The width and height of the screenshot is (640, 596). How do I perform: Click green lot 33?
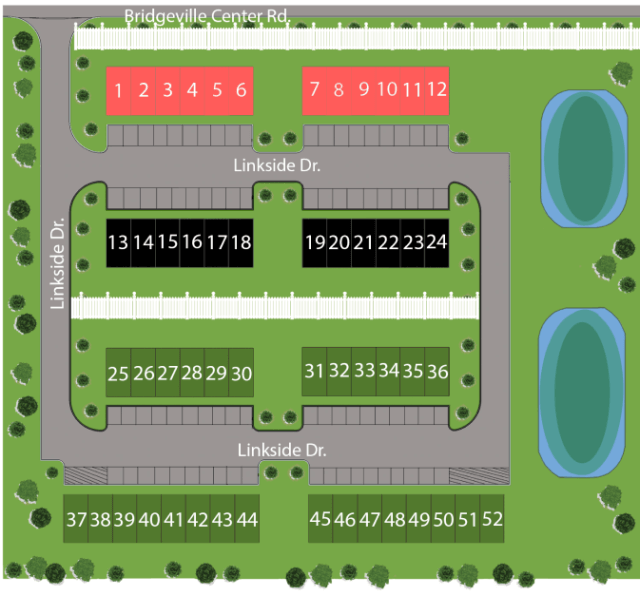pyautogui.click(x=364, y=371)
